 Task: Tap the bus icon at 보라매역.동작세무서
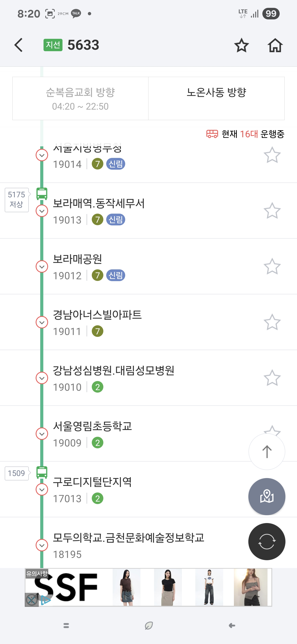(42, 194)
